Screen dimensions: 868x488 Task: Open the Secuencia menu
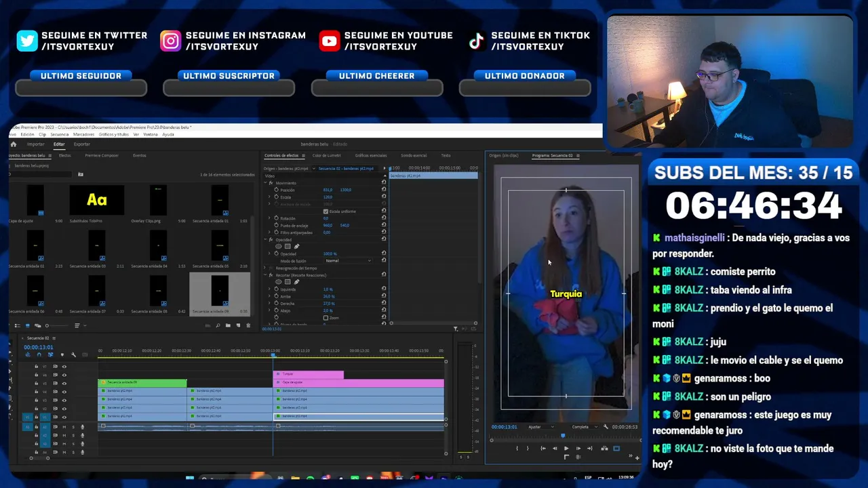tap(60, 134)
